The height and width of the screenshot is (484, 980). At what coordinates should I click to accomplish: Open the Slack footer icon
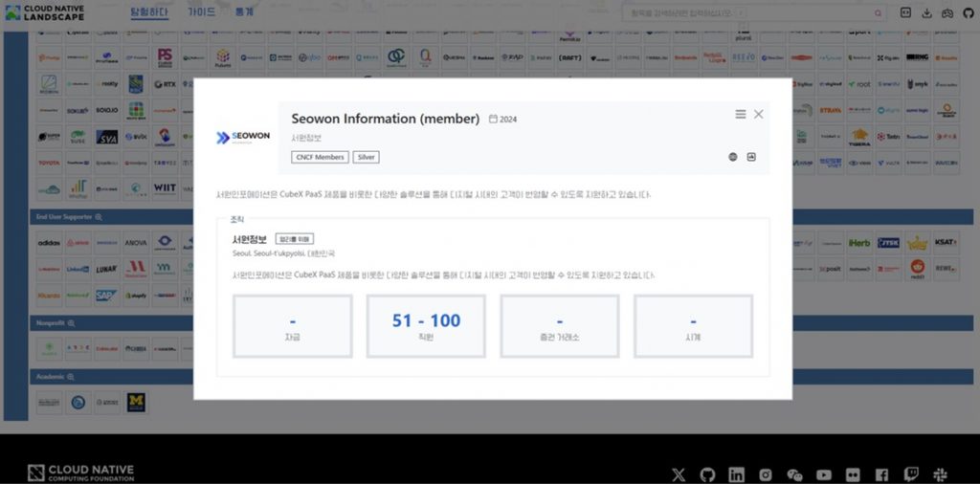(940, 474)
